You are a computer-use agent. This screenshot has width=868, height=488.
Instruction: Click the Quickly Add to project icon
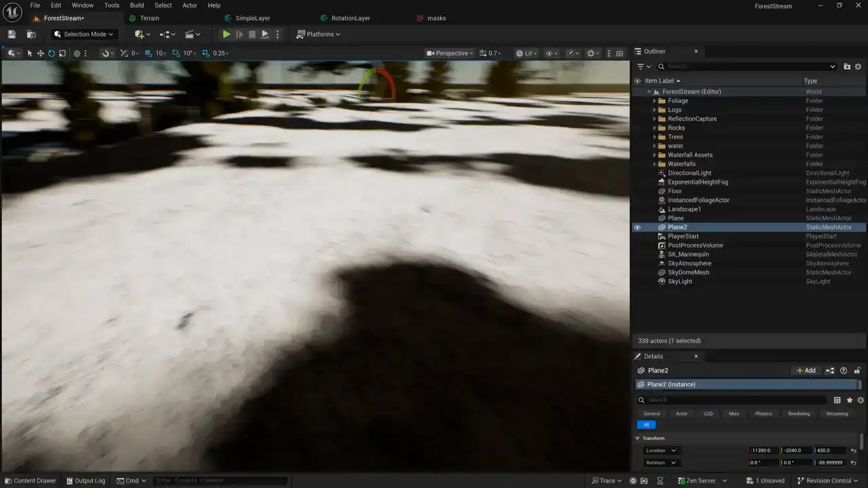point(142,35)
